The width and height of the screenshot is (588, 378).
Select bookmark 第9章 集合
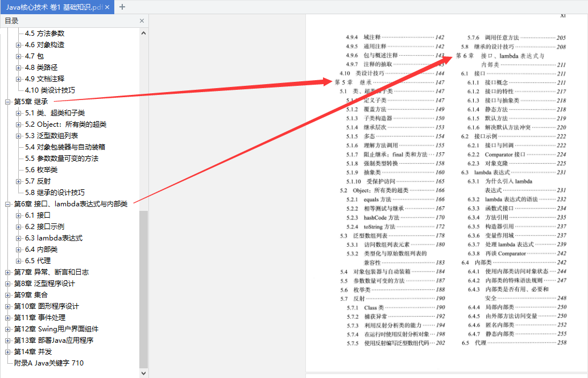[31, 295]
